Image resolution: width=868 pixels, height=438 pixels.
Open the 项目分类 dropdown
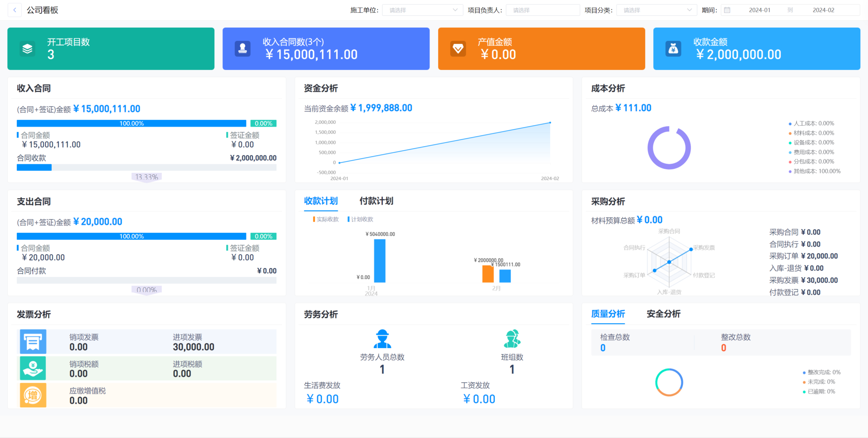(x=656, y=10)
